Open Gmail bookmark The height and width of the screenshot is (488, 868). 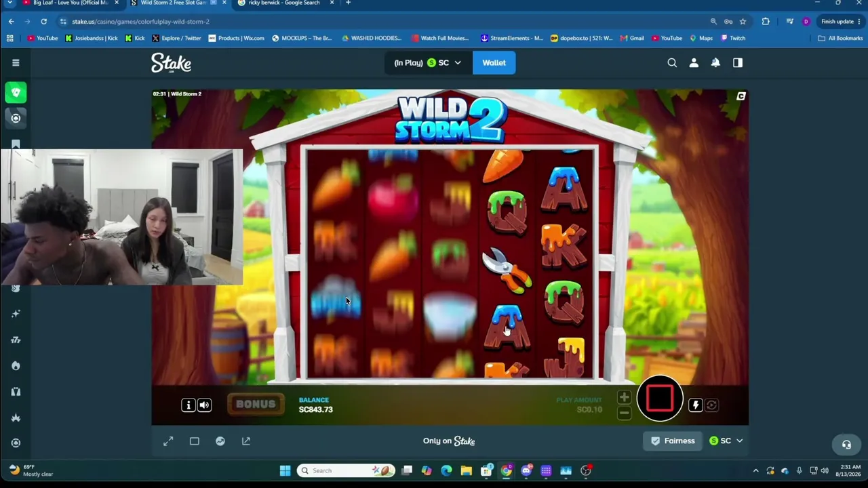(x=631, y=39)
